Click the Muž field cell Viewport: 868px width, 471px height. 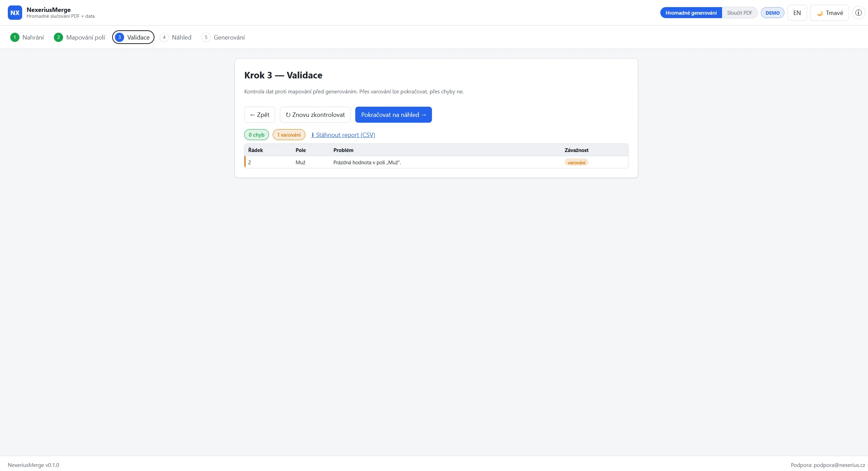[x=300, y=162]
